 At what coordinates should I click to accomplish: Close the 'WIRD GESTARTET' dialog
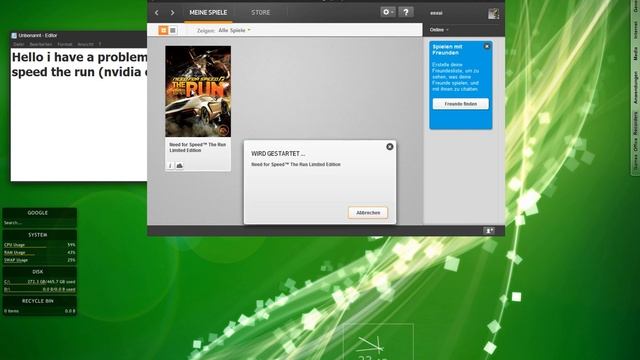(x=390, y=147)
